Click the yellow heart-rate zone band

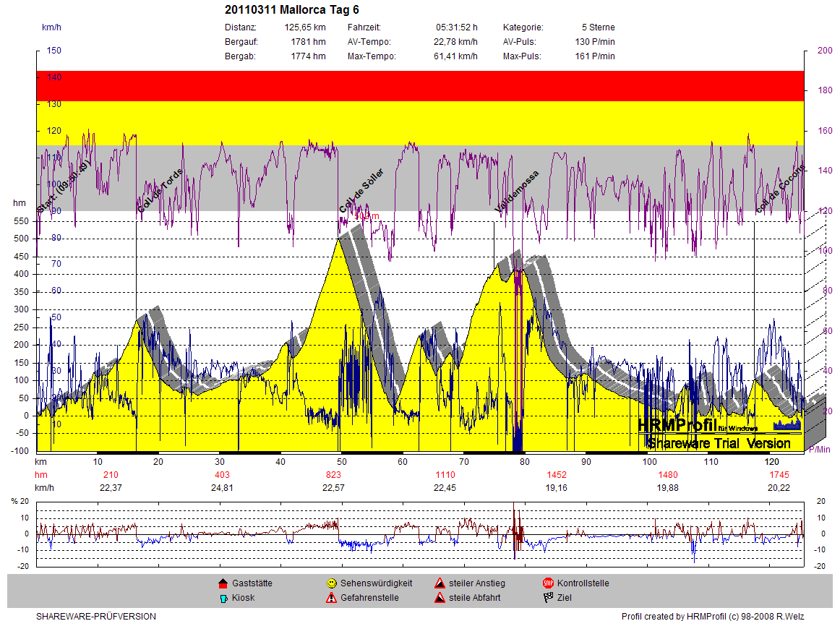(x=419, y=123)
